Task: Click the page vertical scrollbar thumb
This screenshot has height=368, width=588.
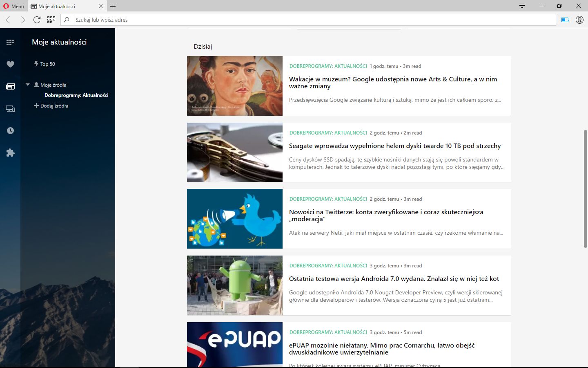Action: click(586, 189)
